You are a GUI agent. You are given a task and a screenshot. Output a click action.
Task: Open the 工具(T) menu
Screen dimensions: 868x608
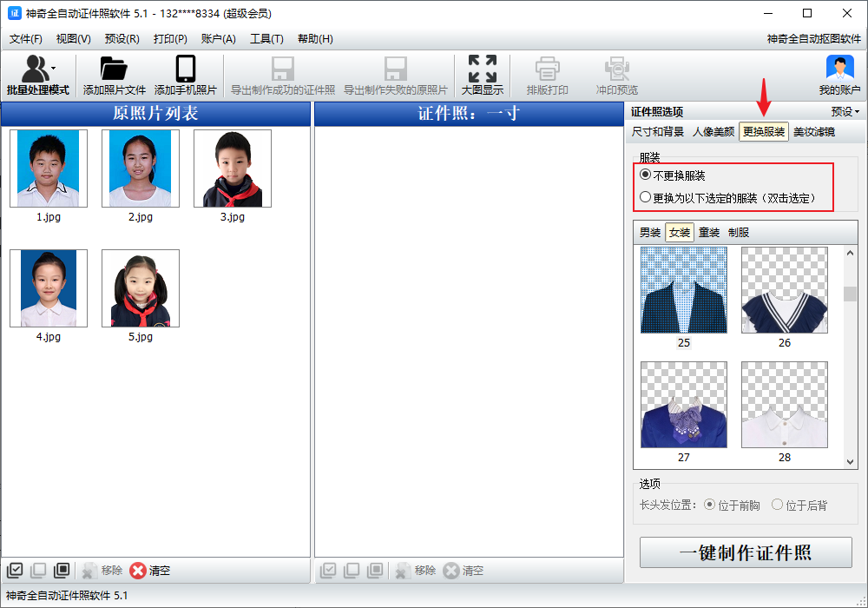pyautogui.click(x=266, y=39)
